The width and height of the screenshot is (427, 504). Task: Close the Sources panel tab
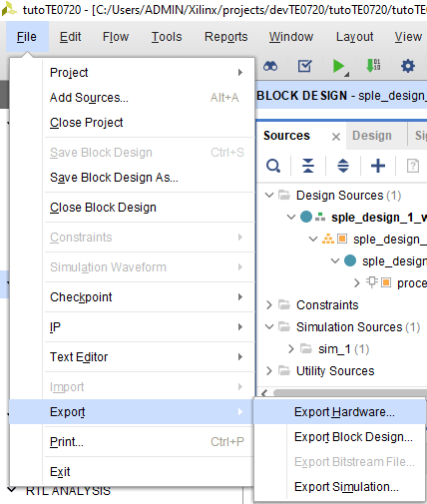click(336, 137)
